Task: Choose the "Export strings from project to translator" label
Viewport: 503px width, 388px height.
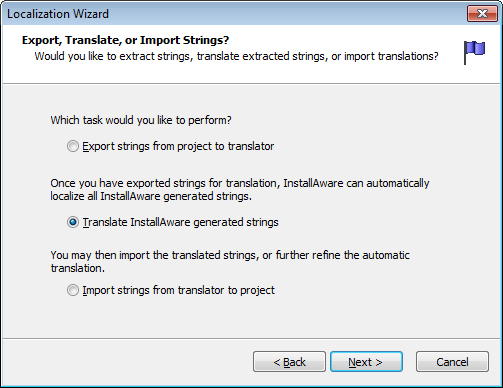Action: click(x=178, y=146)
